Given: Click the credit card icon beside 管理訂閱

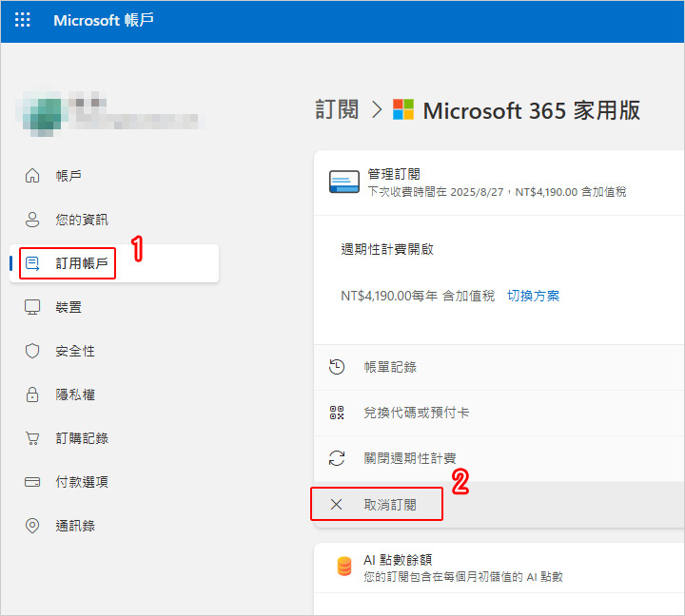Looking at the screenshot, I should 344,182.
